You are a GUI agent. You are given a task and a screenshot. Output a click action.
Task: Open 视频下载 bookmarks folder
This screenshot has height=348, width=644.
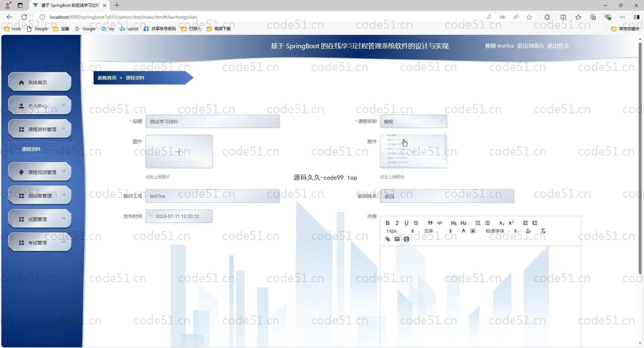tap(219, 29)
